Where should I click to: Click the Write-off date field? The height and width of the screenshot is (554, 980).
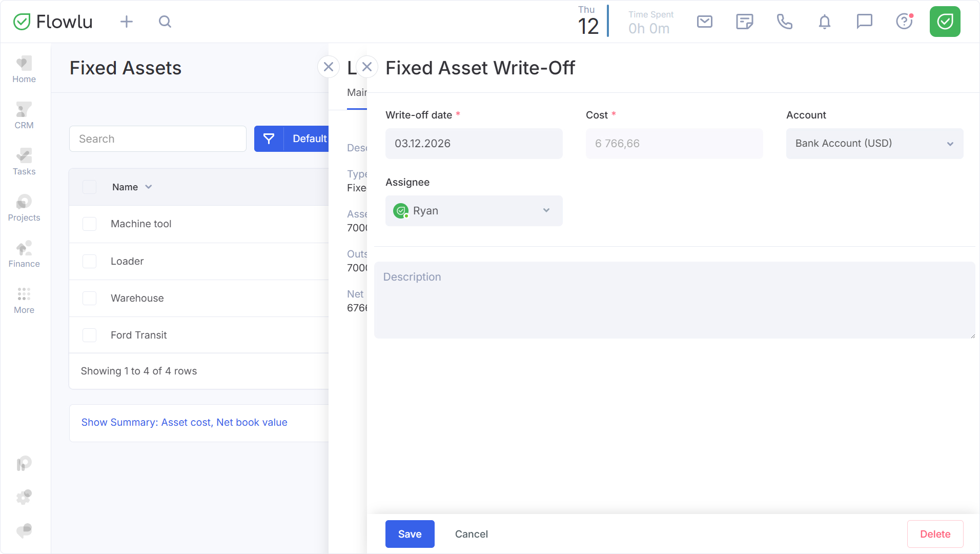474,144
